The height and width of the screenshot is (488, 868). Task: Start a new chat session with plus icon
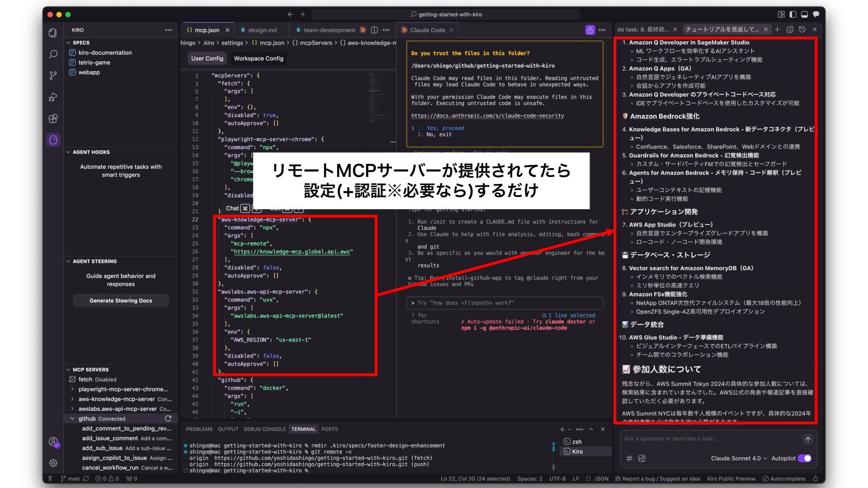(x=777, y=29)
